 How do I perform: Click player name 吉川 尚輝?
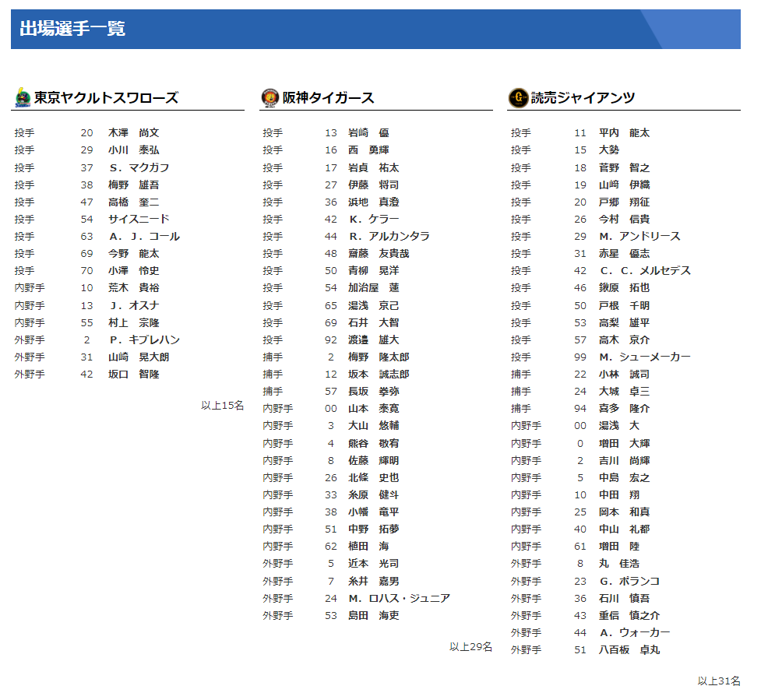pos(624,461)
